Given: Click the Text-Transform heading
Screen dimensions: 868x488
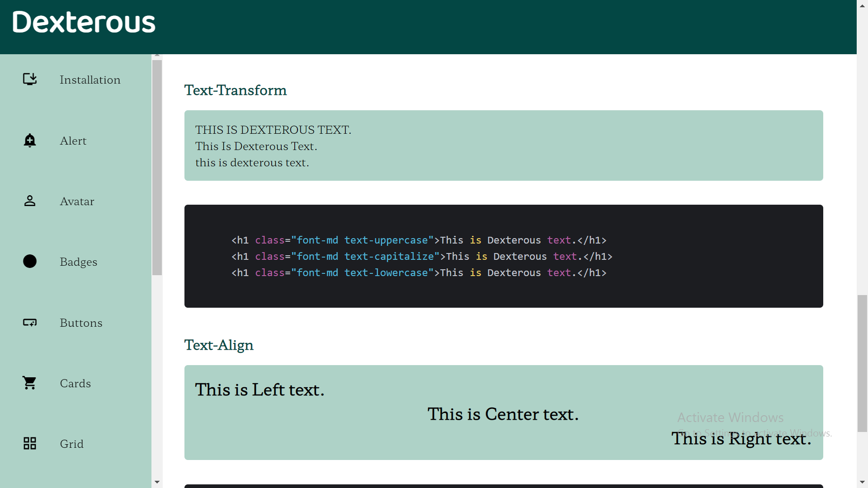Looking at the screenshot, I should click(236, 90).
